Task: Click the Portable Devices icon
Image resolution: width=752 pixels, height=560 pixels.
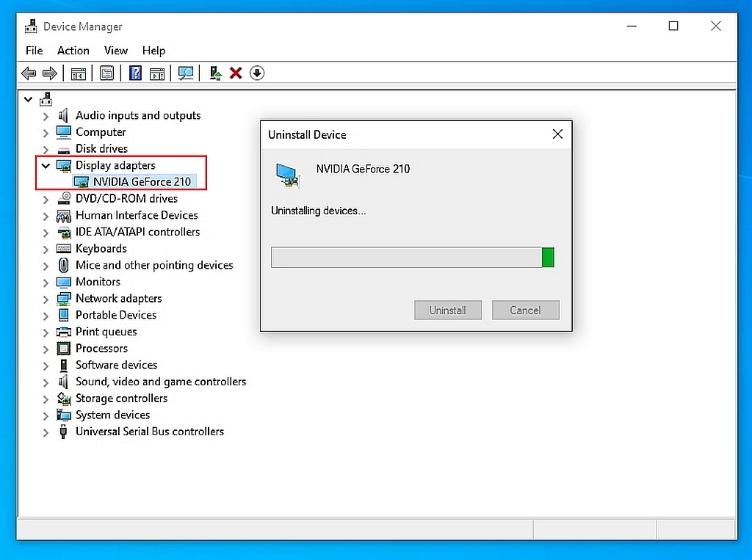Action: click(64, 315)
